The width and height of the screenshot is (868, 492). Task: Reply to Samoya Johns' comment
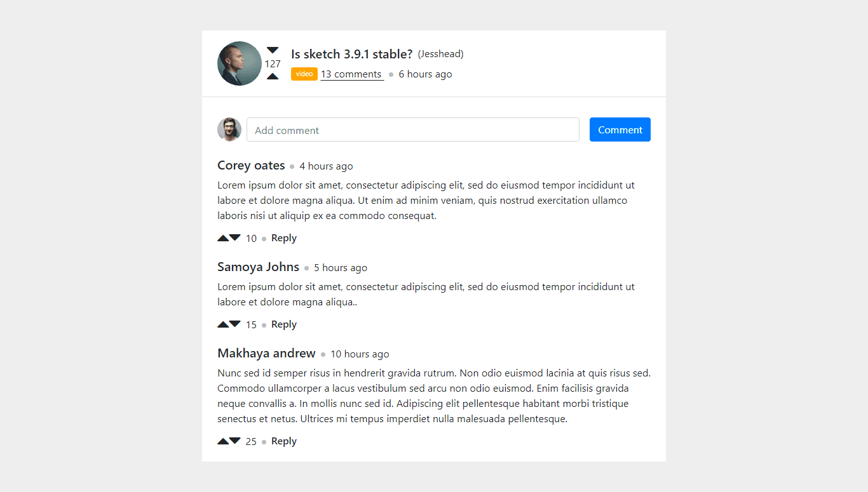pyautogui.click(x=283, y=324)
